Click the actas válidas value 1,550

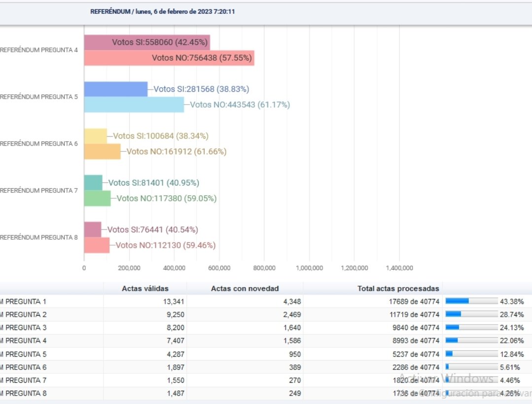(x=176, y=380)
